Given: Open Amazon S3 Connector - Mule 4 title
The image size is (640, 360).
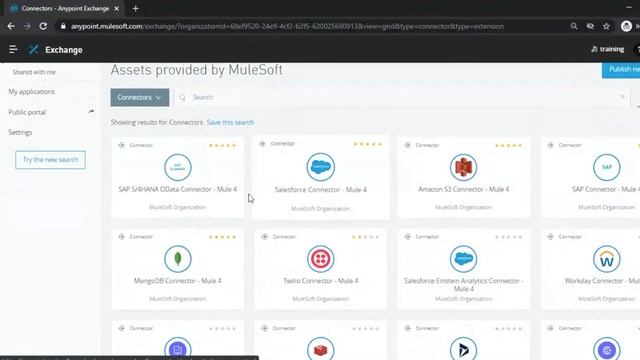Looking at the screenshot, I should [463, 189].
